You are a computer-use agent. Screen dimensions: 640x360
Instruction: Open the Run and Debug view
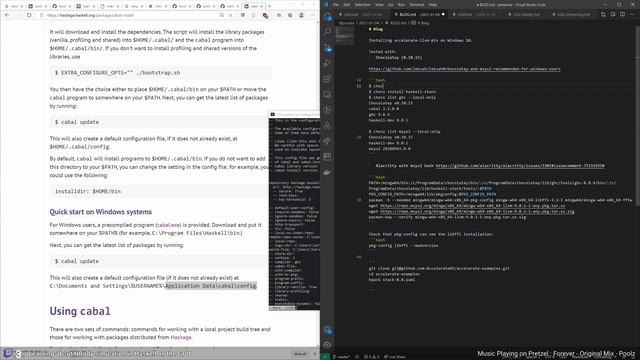pos(327,63)
